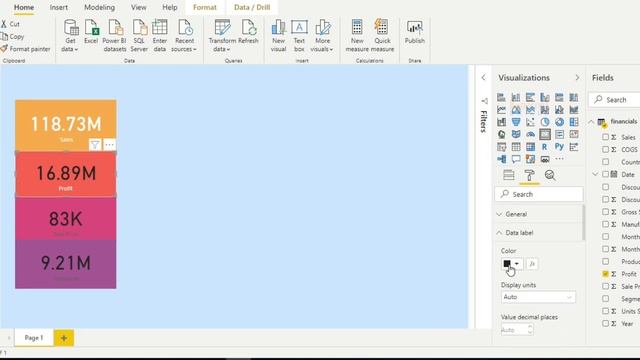Check the Segment field checkbox
The height and width of the screenshot is (360, 640).
pyautogui.click(x=606, y=299)
